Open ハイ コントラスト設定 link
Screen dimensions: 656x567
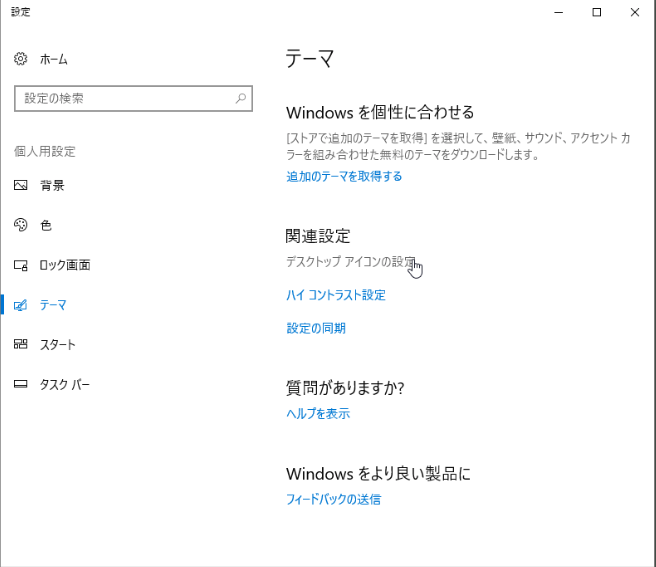click(x=336, y=295)
